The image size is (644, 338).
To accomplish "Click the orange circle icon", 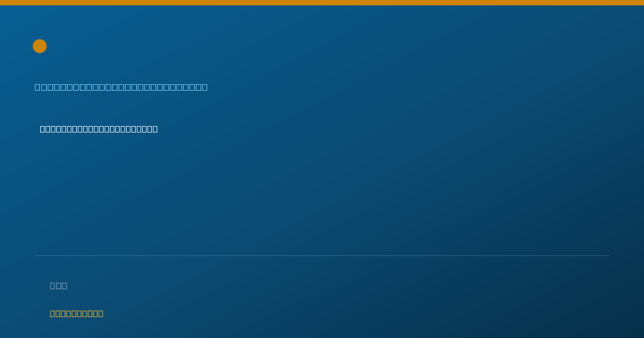I will 40,46.
